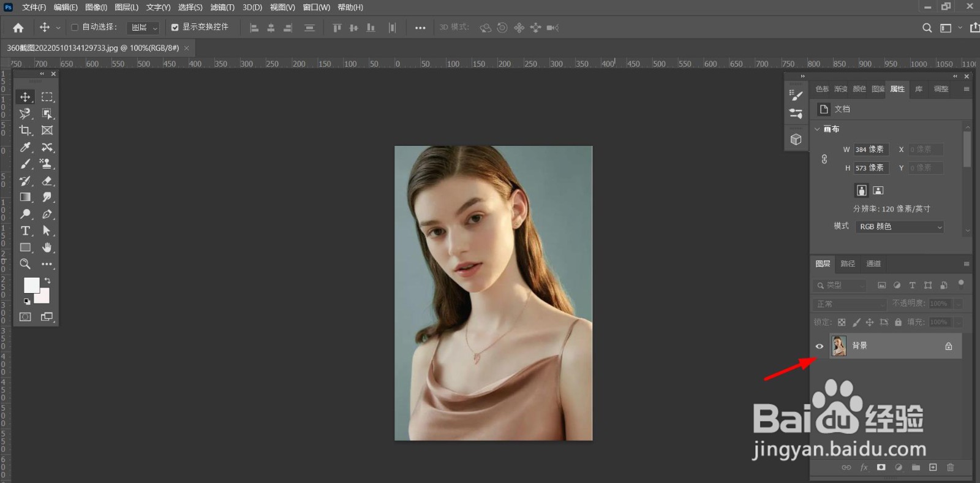Collapse the 画布 section

point(817,129)
